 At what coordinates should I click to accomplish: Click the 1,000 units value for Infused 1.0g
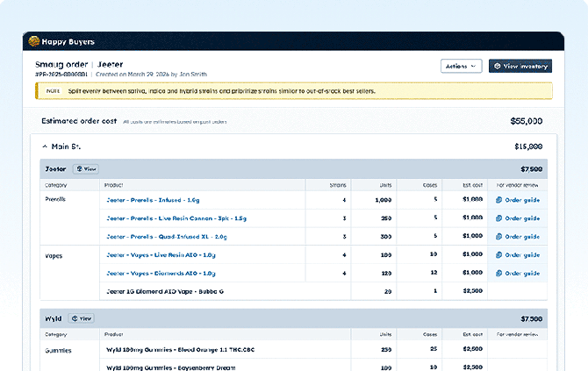(x=384, y=200)
